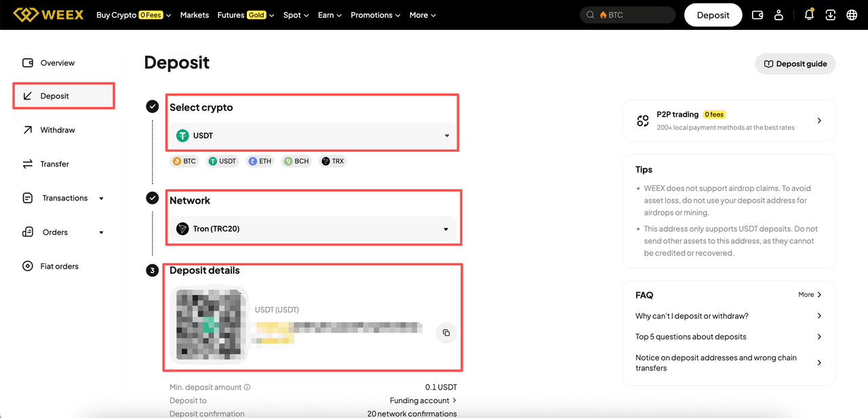The image size is (868, 418).
Task: Click the info icon beside Min. deposit amount
Action: click(x=247, y=388)
